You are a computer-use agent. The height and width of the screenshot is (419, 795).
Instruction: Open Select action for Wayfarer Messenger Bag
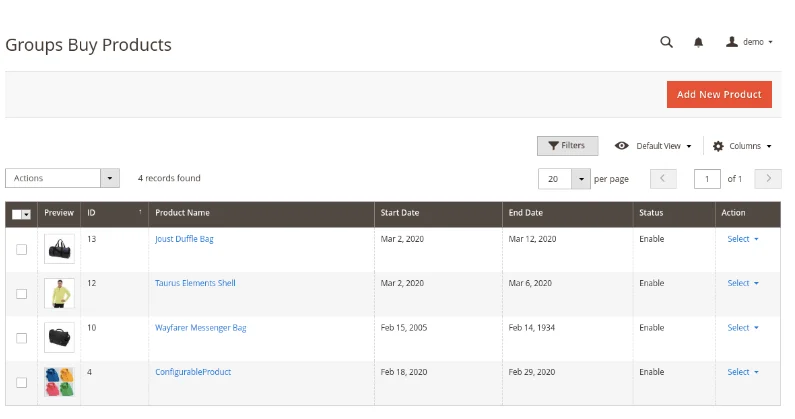coord(742,328)
